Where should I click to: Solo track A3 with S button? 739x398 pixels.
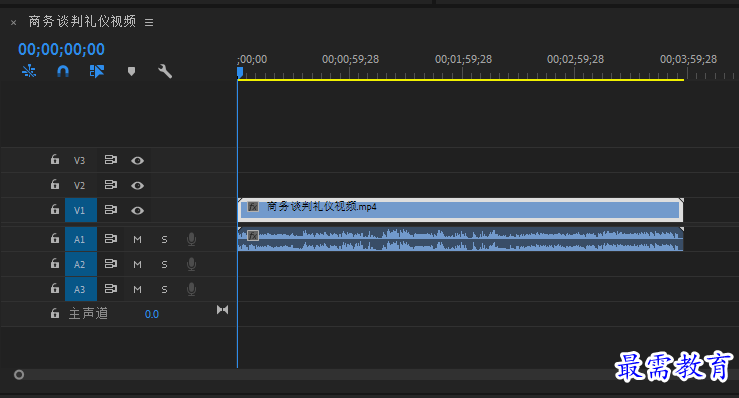tap(164, 290)
